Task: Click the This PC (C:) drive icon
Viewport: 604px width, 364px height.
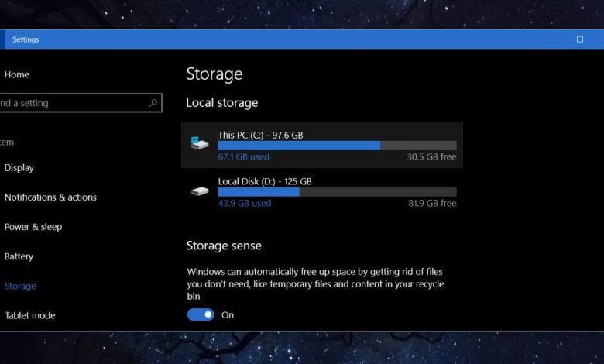Action: pos(200,144)
